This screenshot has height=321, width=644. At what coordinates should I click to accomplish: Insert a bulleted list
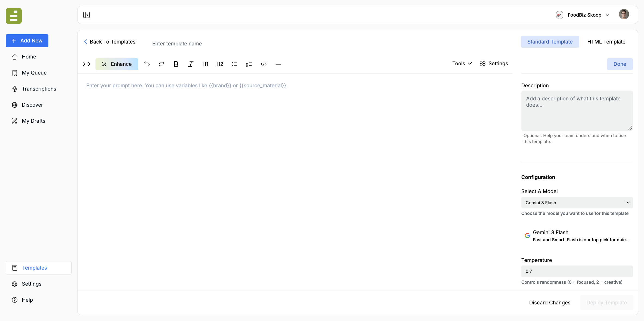234,64
